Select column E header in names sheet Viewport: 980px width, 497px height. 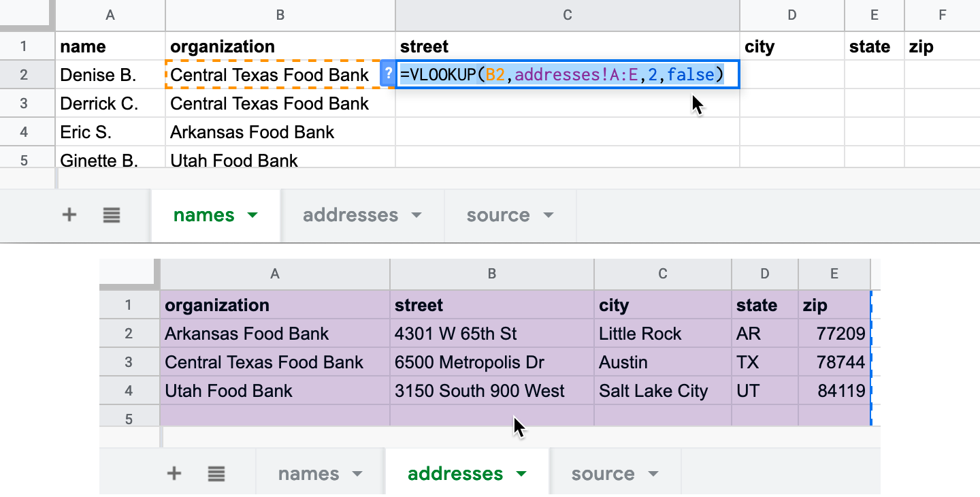875,15
